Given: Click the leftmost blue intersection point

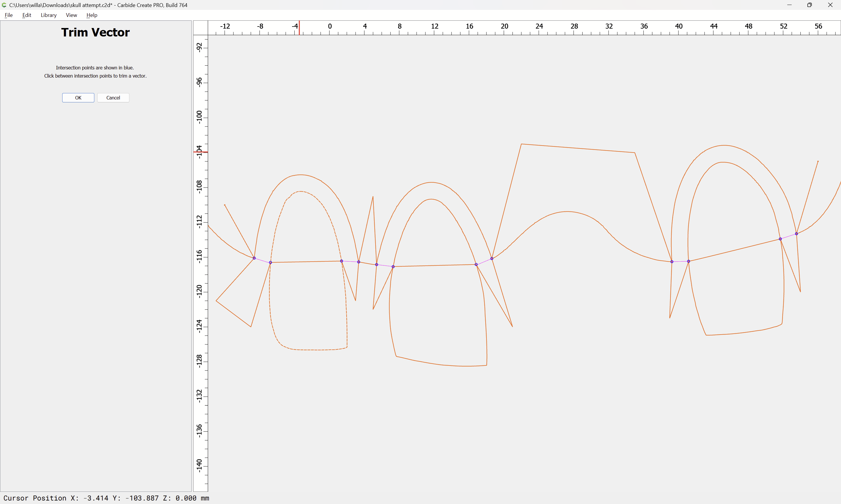Looking at the screenshot, I should pyautogui.click(x=254, y=258).
